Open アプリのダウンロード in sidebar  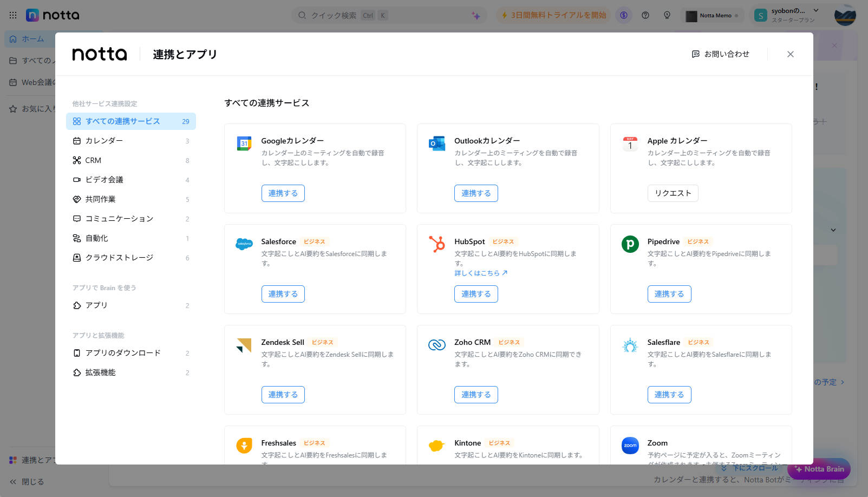tap(131, 353)
